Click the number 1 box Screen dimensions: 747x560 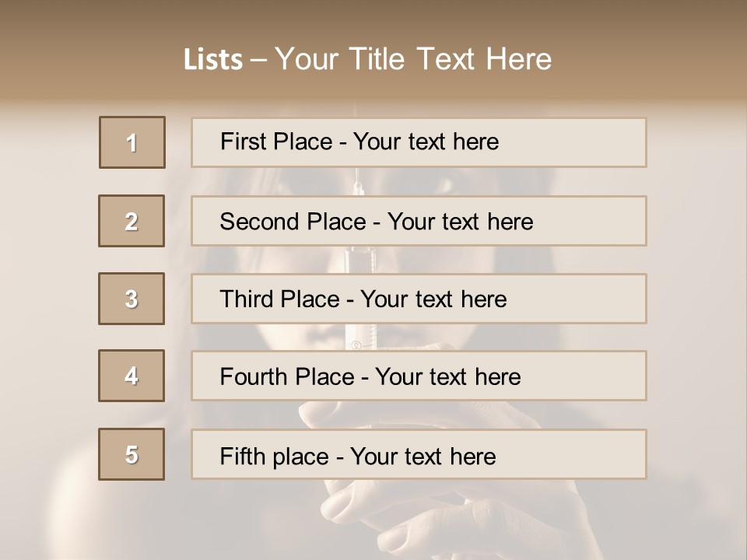[x=132, y=142]
